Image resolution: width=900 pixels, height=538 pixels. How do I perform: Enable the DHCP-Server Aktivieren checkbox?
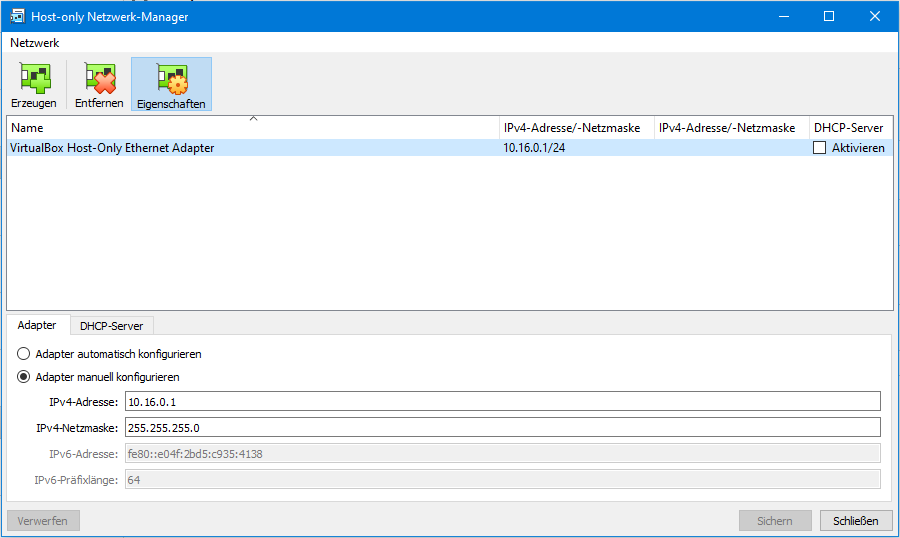(820, 148)
